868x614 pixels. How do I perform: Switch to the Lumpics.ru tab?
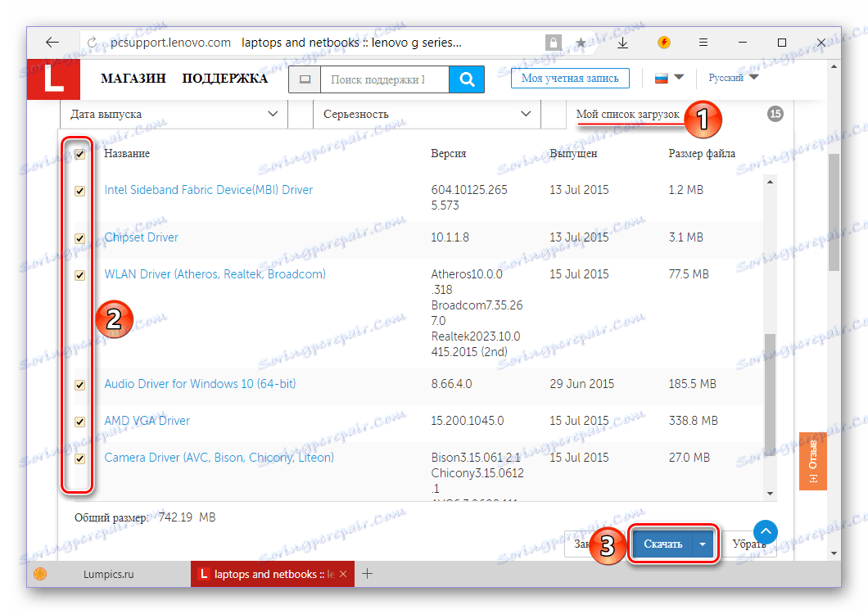click(108, 574)
